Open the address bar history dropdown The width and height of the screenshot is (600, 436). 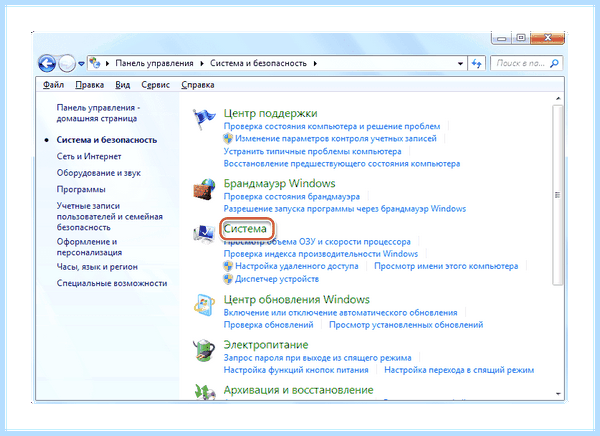click(460, 64)
